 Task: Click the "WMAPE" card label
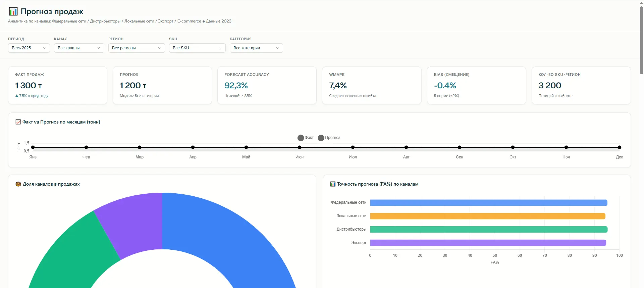337,75
